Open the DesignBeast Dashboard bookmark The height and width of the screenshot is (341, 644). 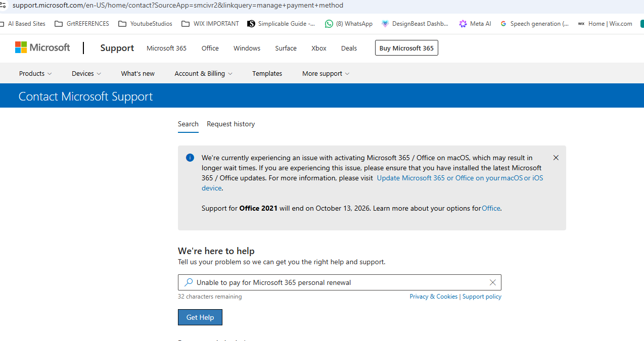(415, 24)
